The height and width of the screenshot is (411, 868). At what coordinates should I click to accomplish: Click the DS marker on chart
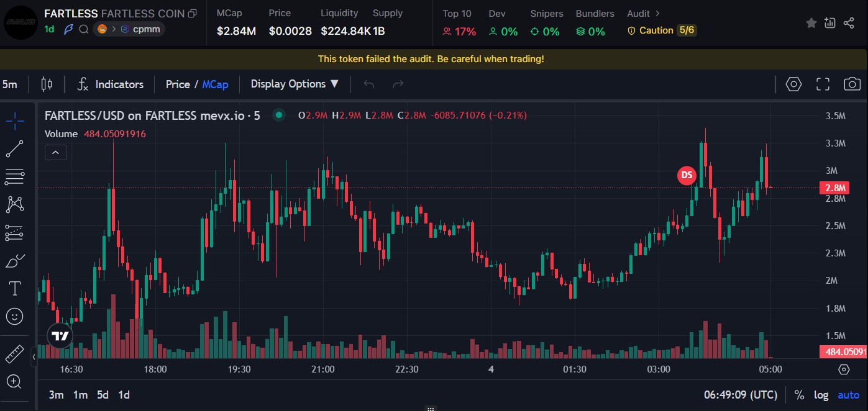coord(687,176)
